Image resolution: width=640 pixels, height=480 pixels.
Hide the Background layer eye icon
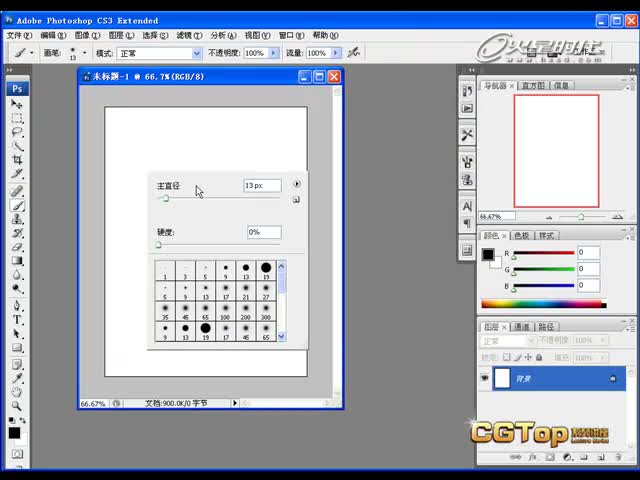point(484,378)
